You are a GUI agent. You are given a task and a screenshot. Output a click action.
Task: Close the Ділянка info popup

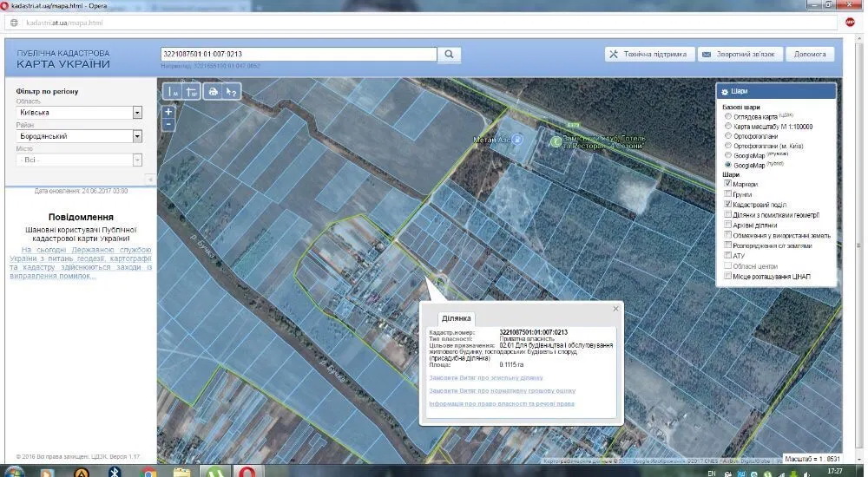coord(616,308)
